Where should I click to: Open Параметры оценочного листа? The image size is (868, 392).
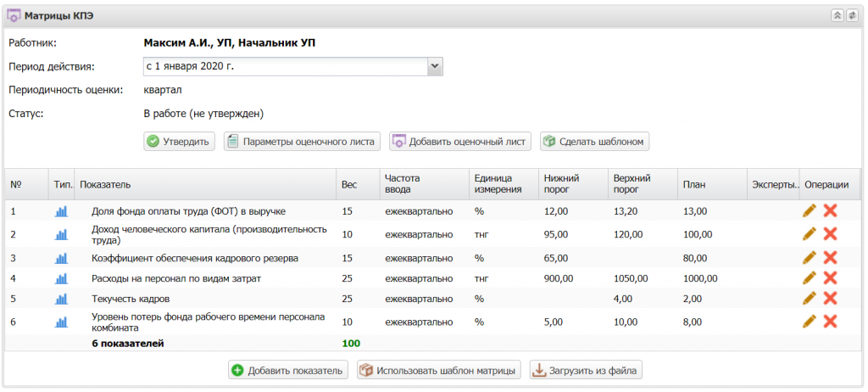303,142
